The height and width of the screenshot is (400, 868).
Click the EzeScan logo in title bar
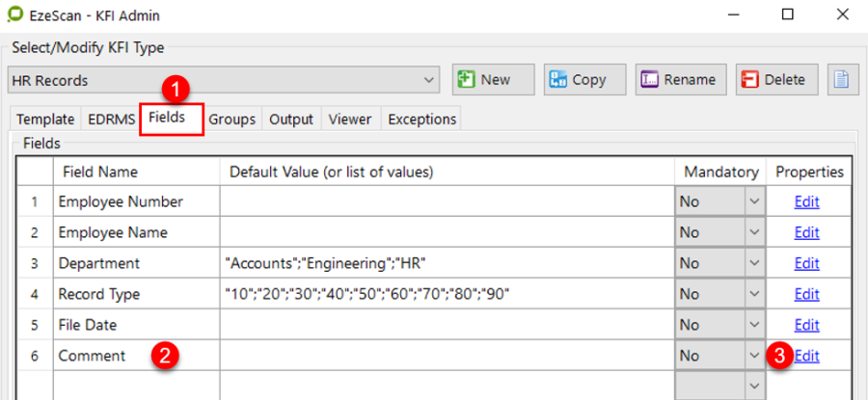point(14,15)
